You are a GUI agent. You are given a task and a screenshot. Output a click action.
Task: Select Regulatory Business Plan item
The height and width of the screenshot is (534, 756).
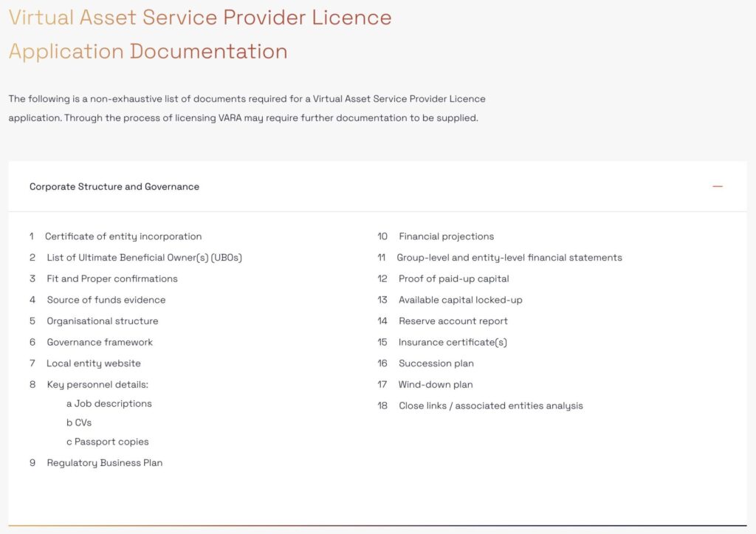pyautogui.click(x=105, y=463)
